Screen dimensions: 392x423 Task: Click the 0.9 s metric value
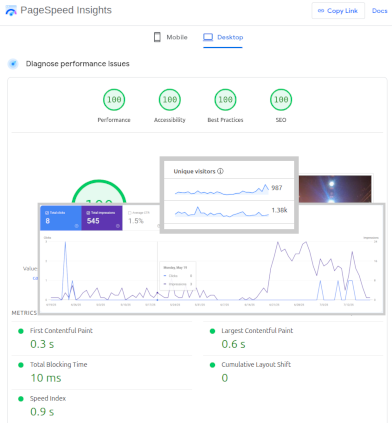coord(42,412)
